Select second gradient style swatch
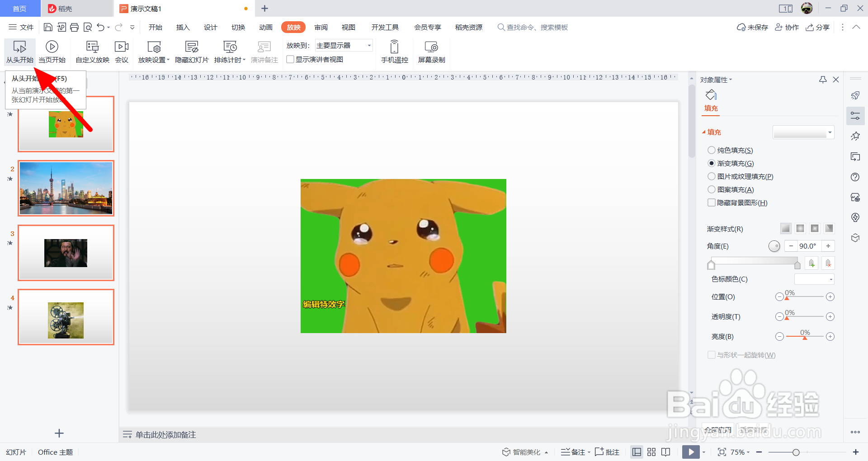Screen dimensions: 868x461 click(x=800, y=228)
